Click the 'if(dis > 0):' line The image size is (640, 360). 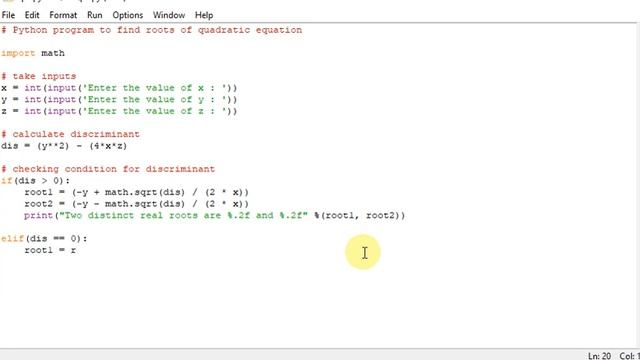coord(36,180)
